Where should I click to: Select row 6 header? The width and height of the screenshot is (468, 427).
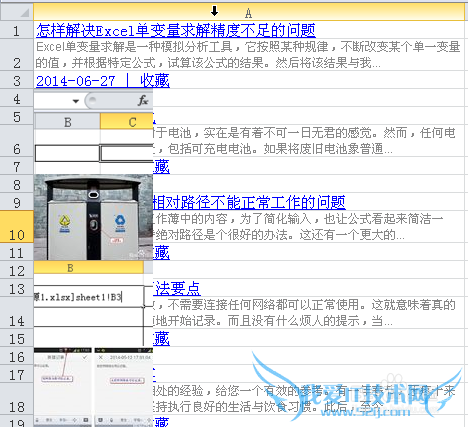point(17,141)
